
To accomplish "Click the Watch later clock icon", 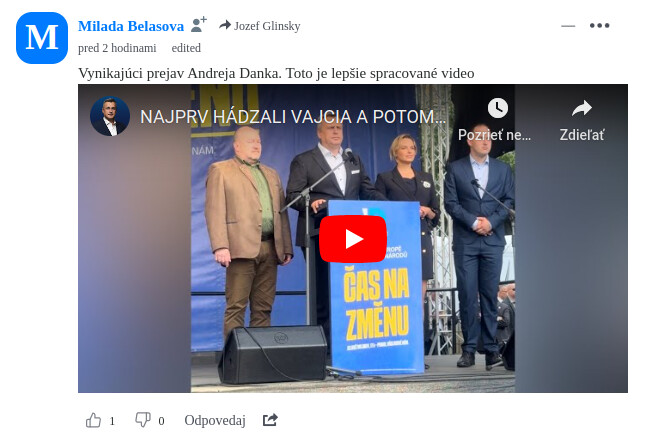I will (x=498, y=108).
